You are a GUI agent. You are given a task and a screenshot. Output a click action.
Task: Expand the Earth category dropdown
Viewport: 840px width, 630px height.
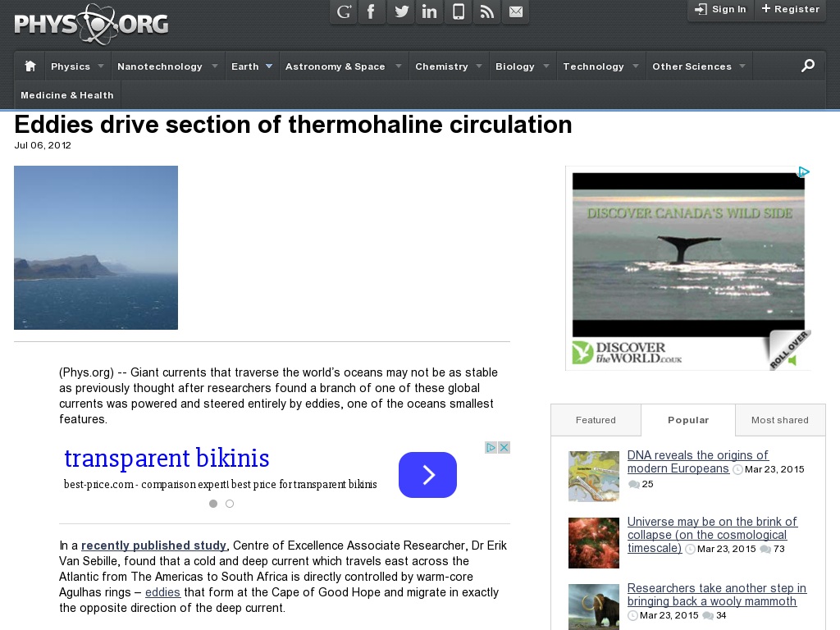(269, 66)
